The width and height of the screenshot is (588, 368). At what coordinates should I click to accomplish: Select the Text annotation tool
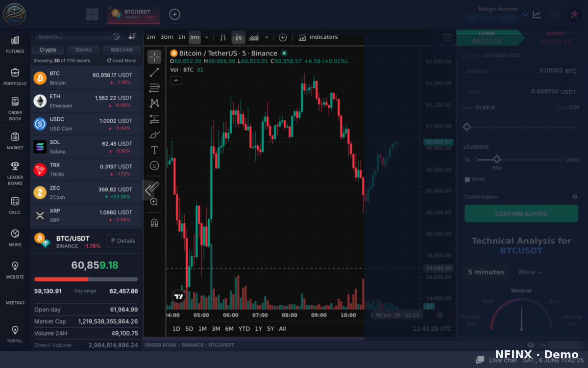click(x=154, y=150)
